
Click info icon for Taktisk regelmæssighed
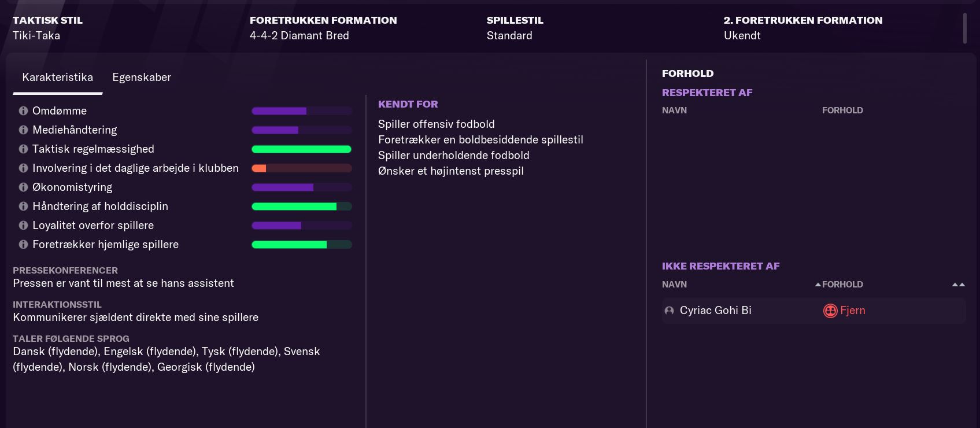pos(23,149)
